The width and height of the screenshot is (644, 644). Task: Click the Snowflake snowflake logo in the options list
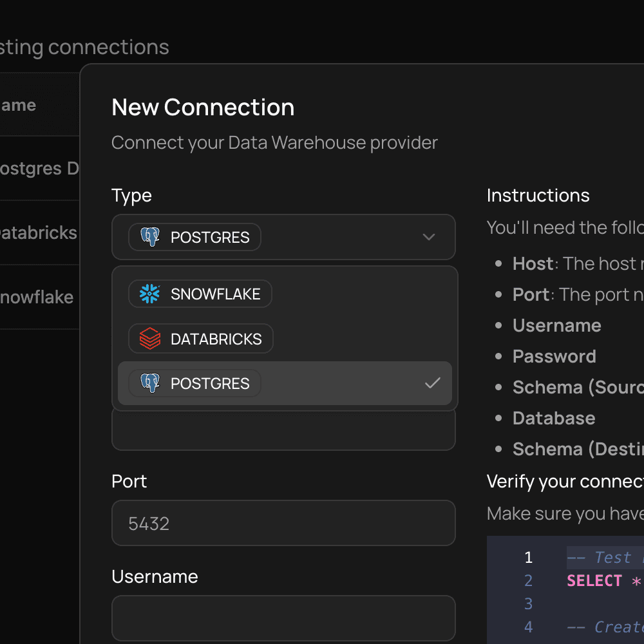(150, 294)
